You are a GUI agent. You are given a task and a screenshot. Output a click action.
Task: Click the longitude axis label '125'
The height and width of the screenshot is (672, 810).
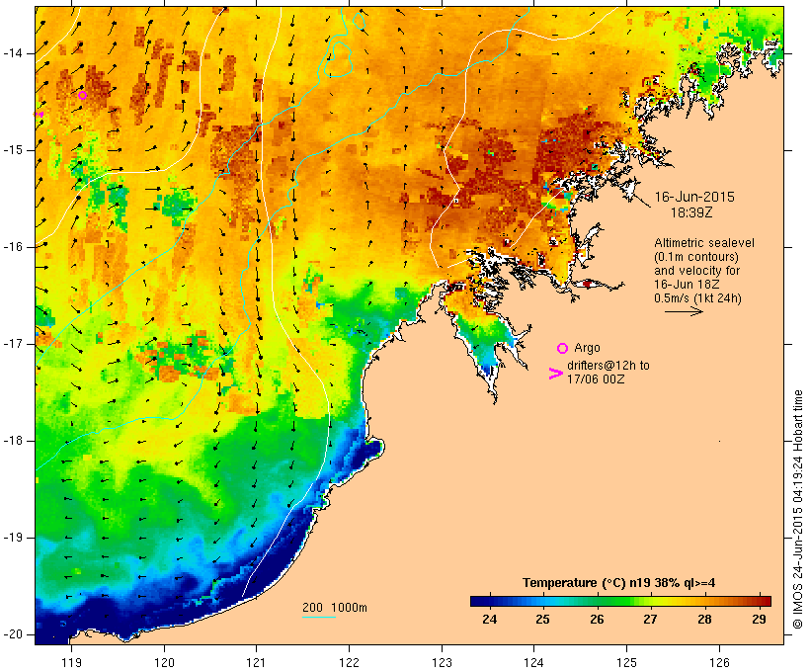click(627, 663)
